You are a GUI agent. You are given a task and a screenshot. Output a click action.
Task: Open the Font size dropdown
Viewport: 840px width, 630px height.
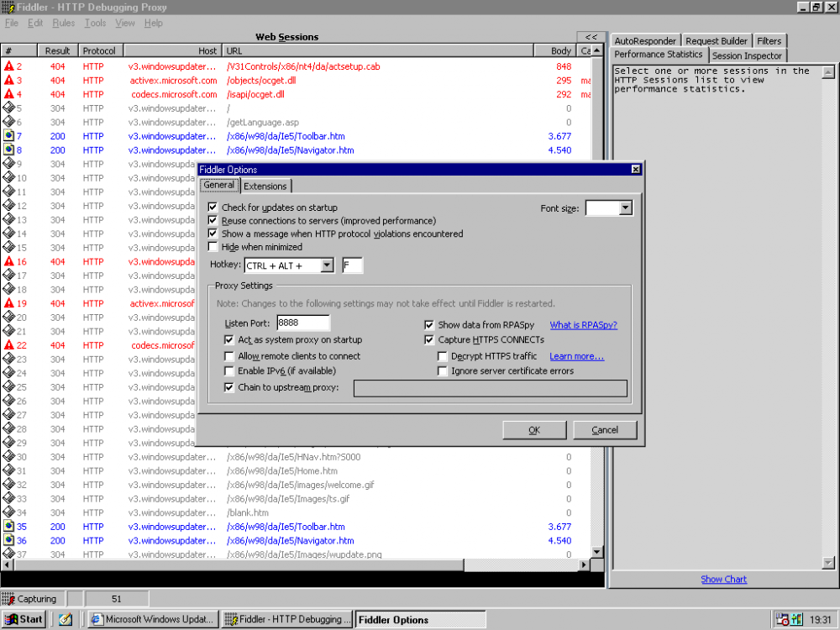coord(625,207)
